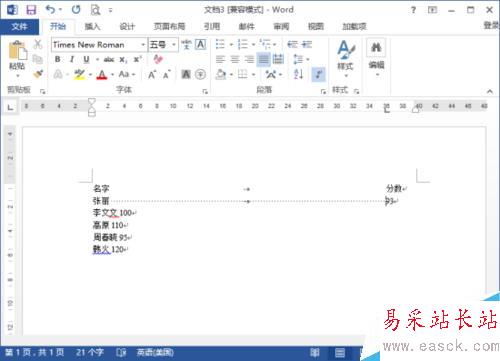Open text highlight color dropdown arrow
500x361 pixels.
coord(90,74)
